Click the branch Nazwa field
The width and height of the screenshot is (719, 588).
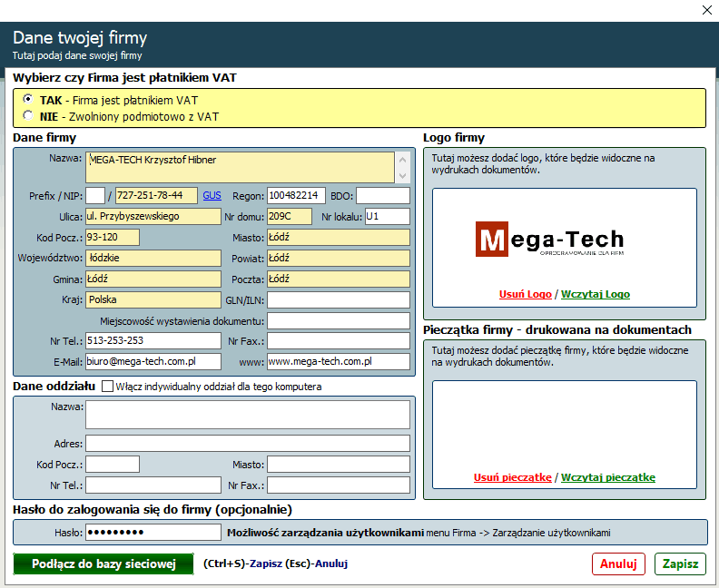(248, 415)
